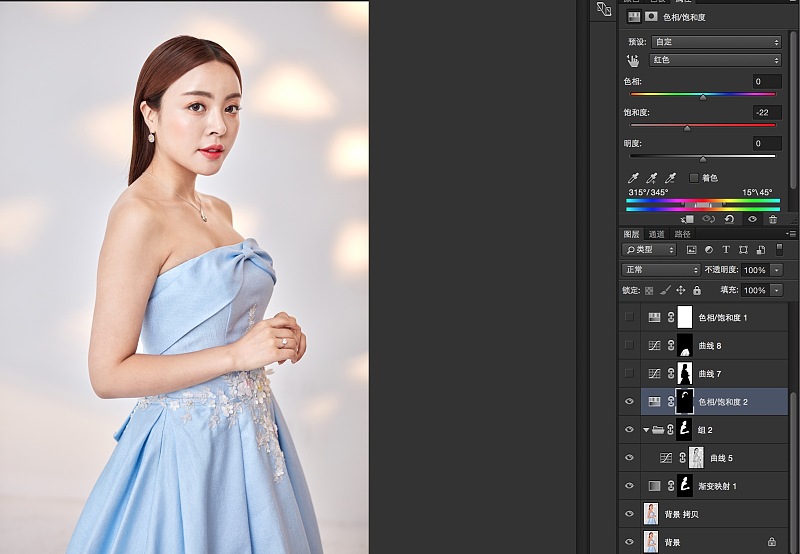Screen dimensions: 800x554
Task: Select the 渐变映射 1 layer name
Action: click(x=717, y=486)
